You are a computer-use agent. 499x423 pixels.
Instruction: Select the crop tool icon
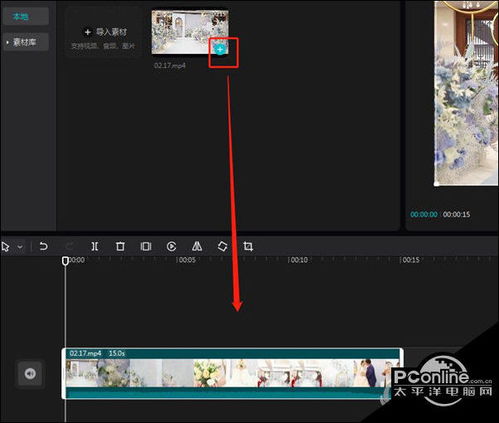pos(248,247)
